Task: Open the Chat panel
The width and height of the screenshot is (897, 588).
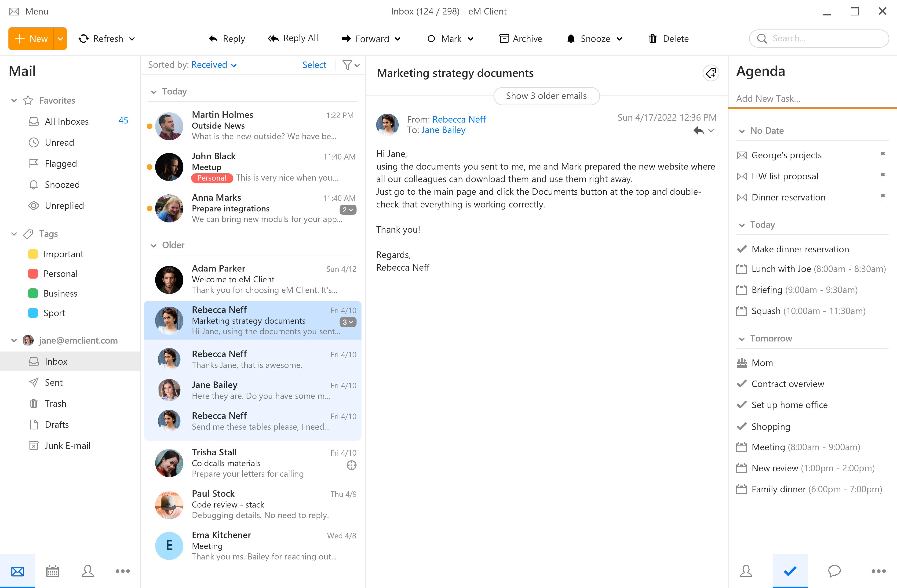Action: 835,571
